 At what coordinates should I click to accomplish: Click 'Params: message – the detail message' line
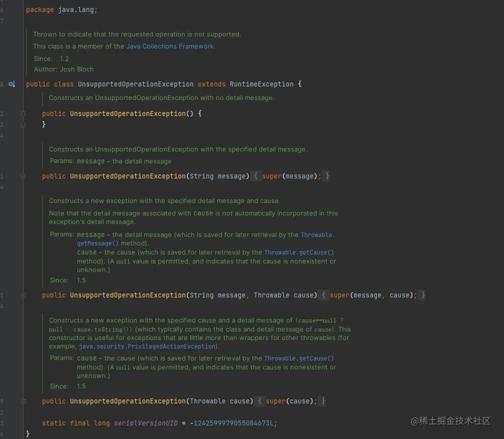point(110,161)
